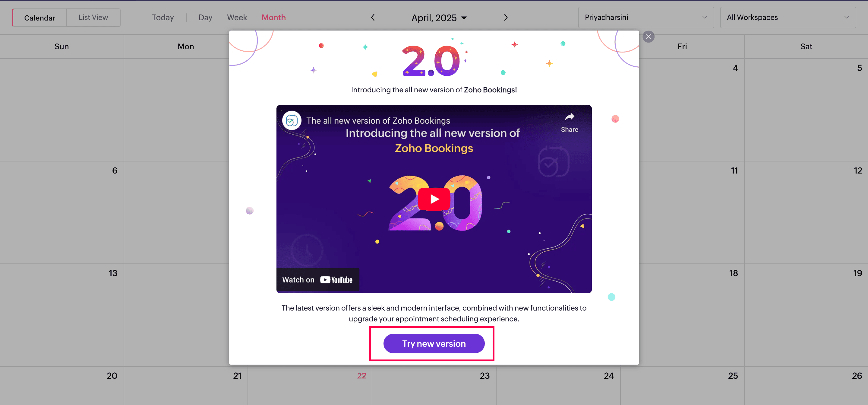
Task: Open the Priyadharsini staff dropdown
Action: 646,17
